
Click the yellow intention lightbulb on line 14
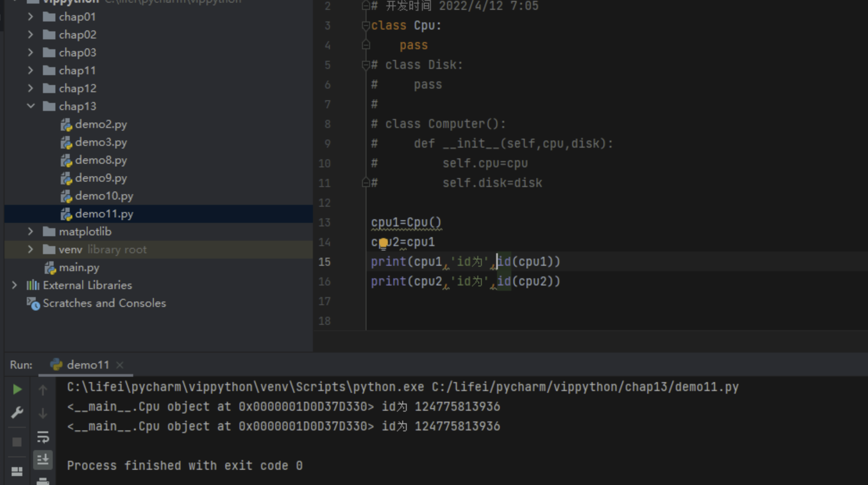(383, 242)
